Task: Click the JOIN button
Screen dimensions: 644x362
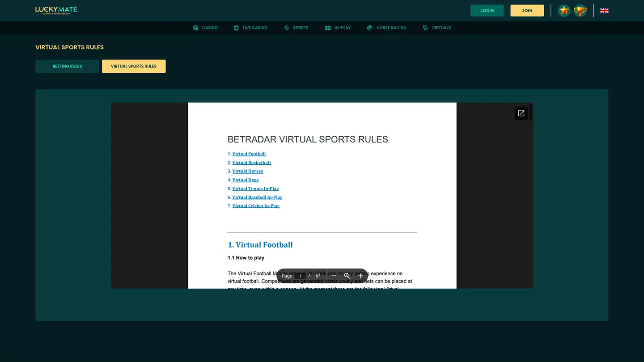Action: pyautogui.click(x=527, y=11)
